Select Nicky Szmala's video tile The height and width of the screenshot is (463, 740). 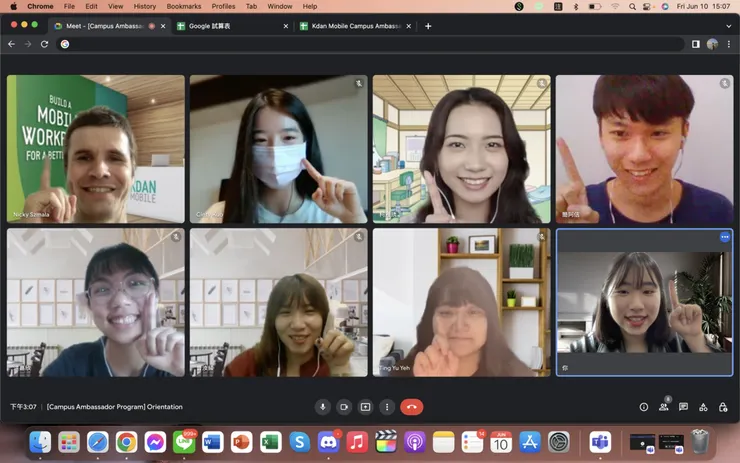(96, 149)
